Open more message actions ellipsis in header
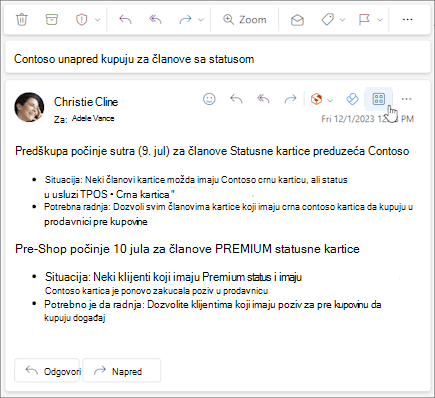This screenshot has width=435, height=398. (x=406, y=99)
